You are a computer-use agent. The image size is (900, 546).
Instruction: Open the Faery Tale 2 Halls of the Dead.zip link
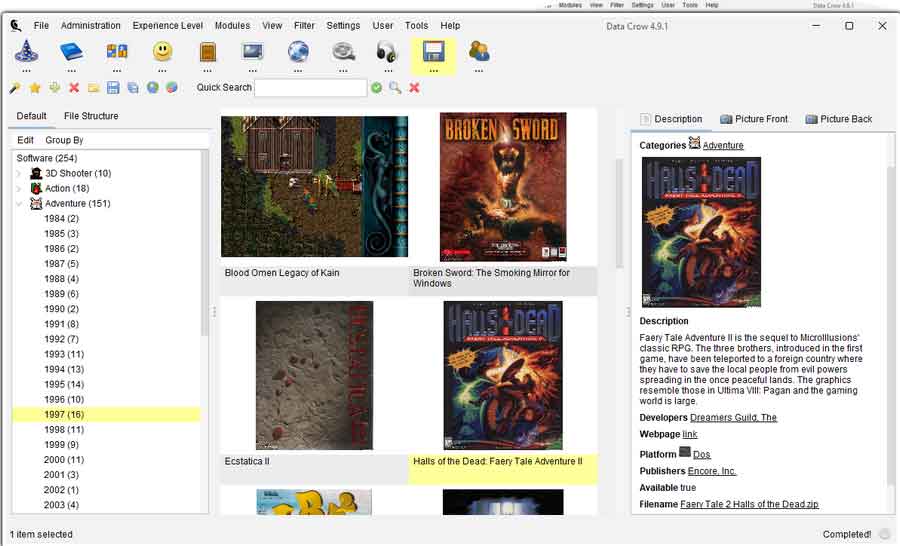click(749, 504)
